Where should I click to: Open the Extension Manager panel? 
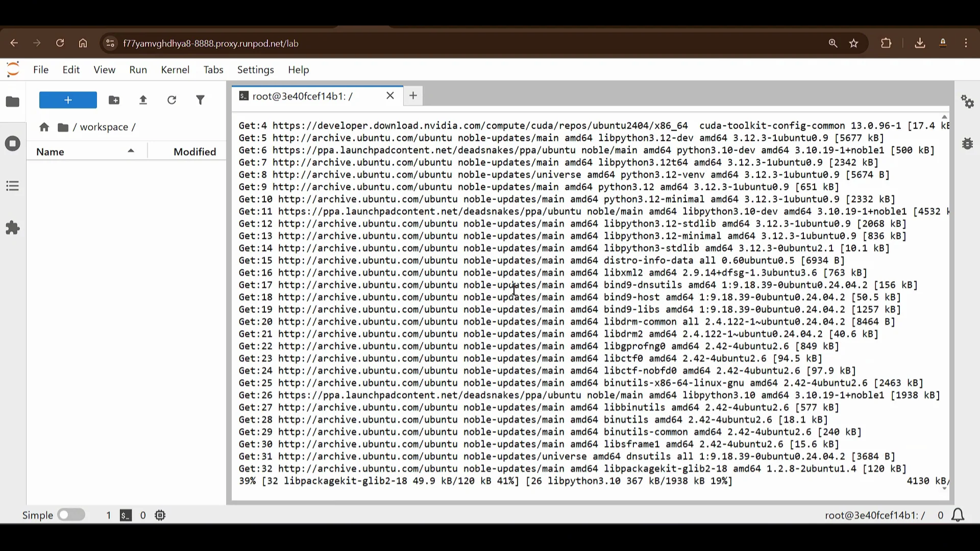tap(12, 228)
